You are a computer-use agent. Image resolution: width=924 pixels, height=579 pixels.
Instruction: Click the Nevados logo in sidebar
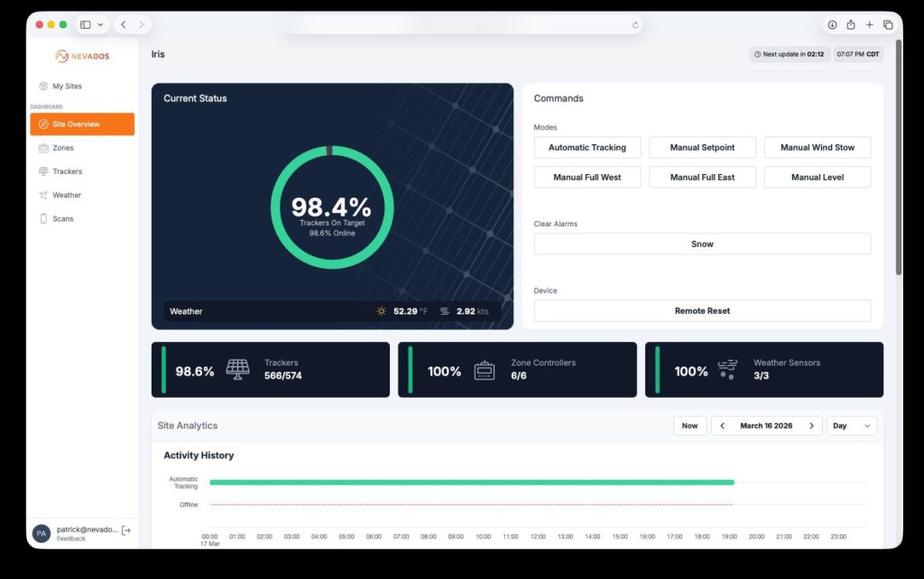click(82, 55)
